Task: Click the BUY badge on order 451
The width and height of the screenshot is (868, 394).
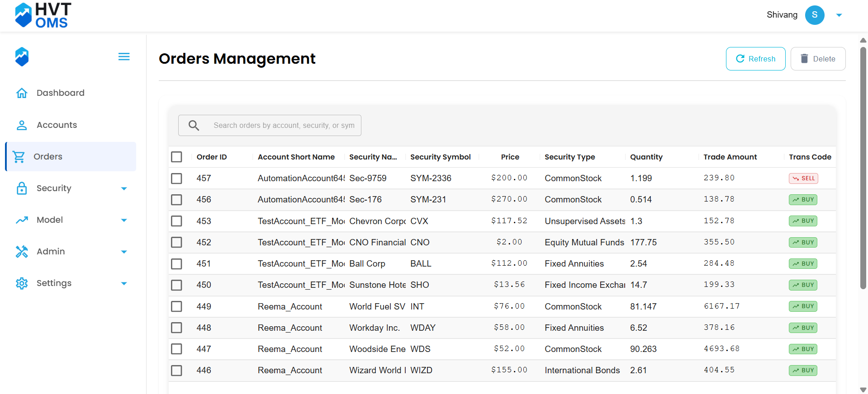Action: (803, 264)
